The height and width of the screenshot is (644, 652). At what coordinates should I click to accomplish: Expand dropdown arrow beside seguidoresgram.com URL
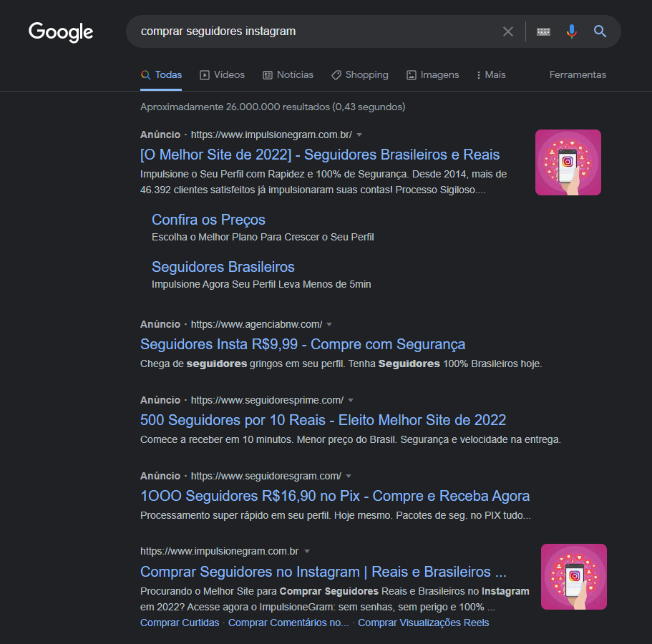coord(349,477)
